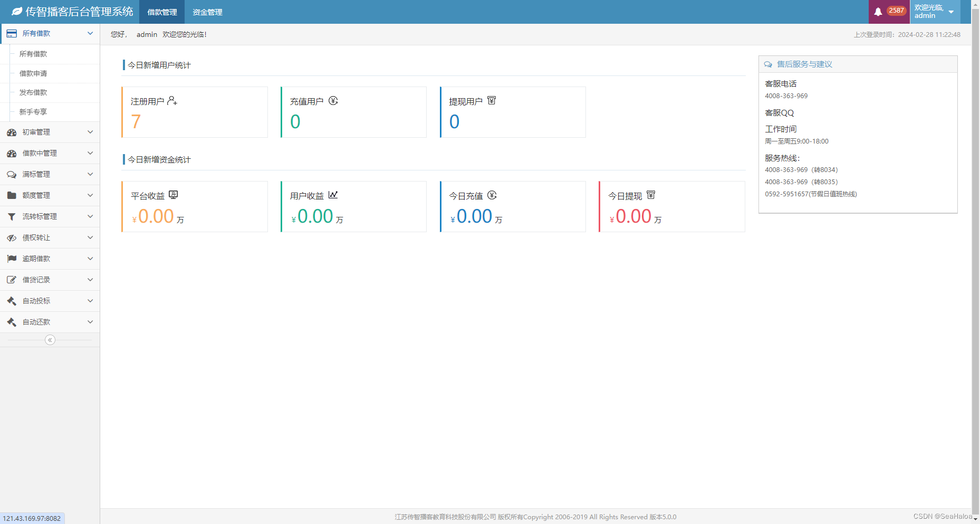Expand the 流转标管理 chevron
The image size is (980, 524).
[90, 216]
